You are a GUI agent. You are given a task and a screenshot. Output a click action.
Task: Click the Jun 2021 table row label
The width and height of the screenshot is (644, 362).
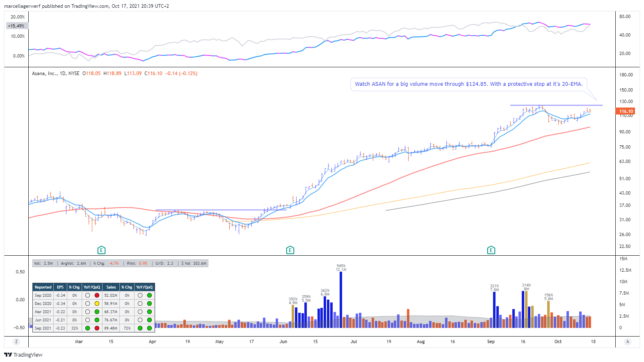coord(43,320)
